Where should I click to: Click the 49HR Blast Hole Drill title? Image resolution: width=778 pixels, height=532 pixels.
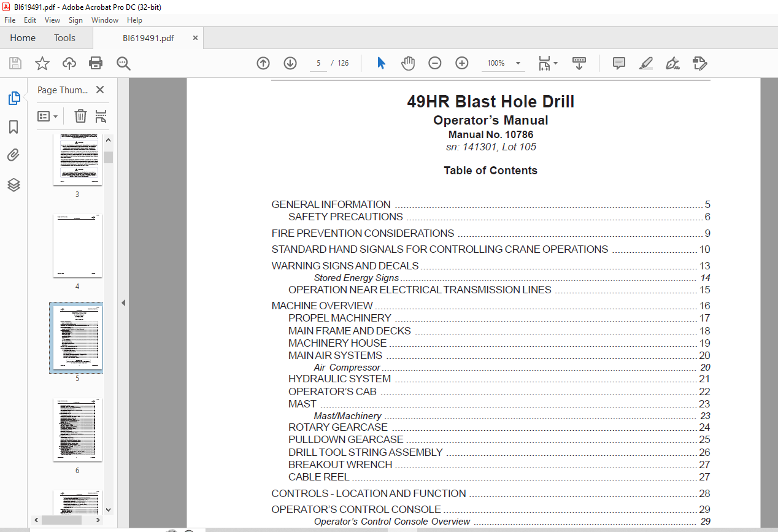pyautogui.click(x=490, y=101)
